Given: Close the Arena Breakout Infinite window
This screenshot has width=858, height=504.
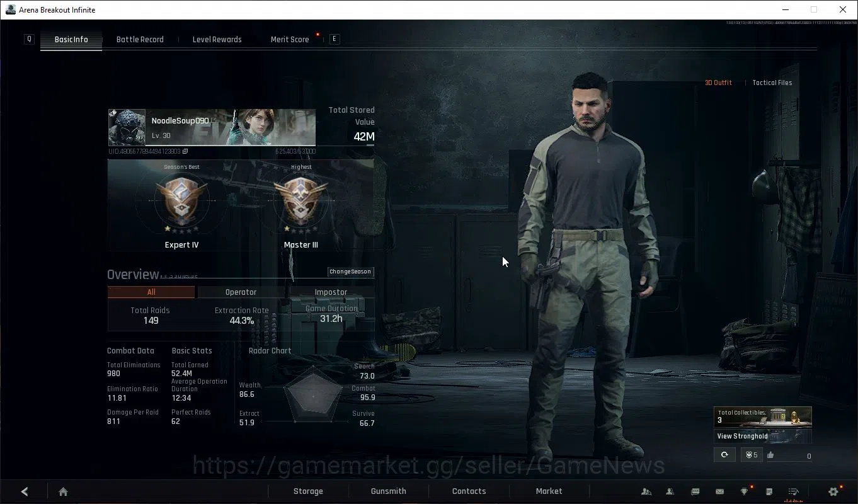Looking at the screenshot, I should [x=843, y=9].
